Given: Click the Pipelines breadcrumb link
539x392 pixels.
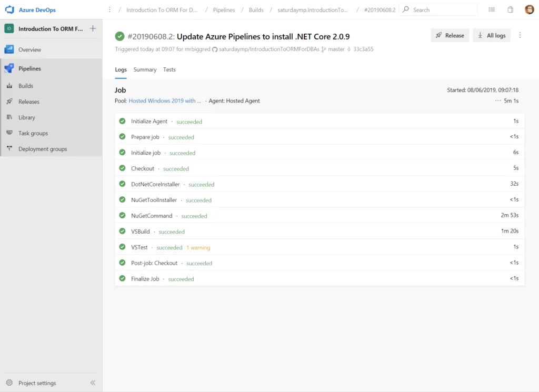Looking at the screenshot, I should [x=224, y=10].
